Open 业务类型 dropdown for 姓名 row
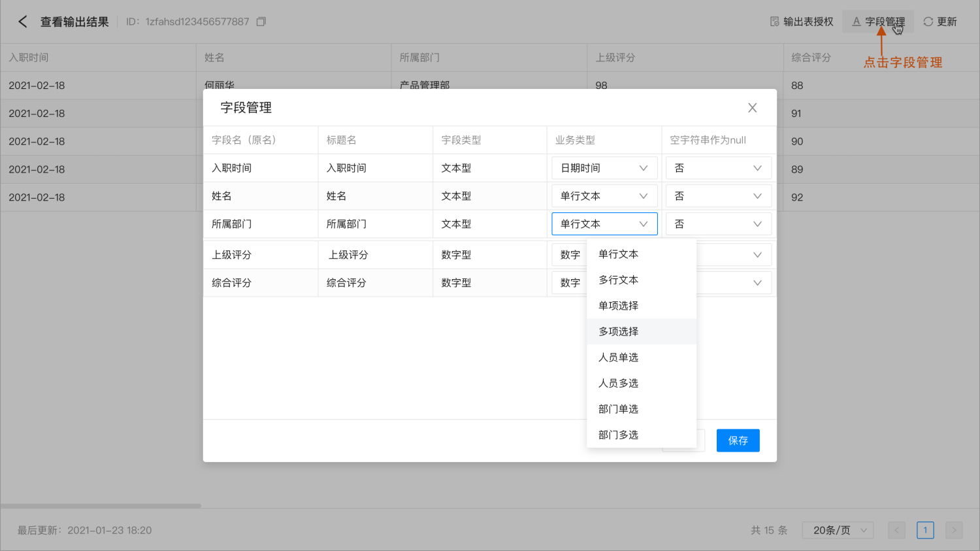980x551 pixels. pyautogui.click(x=604, y=196)
